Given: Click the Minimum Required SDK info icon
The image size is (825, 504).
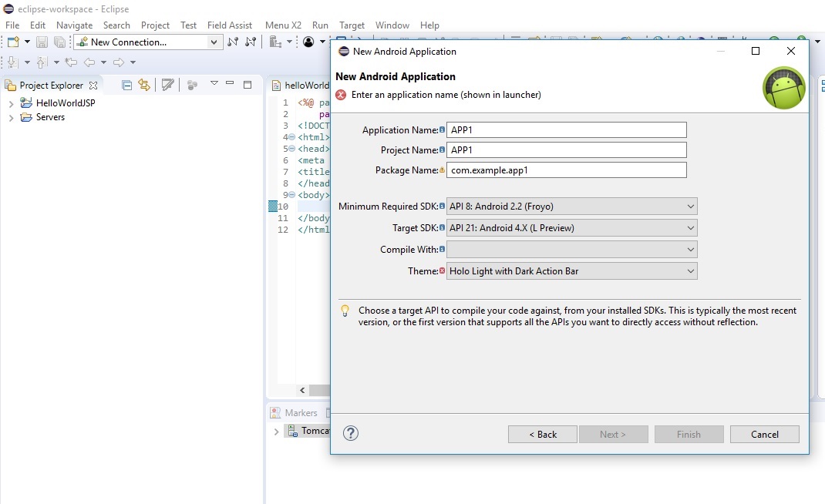Looking at the screenshot, I should click(442, 206).
